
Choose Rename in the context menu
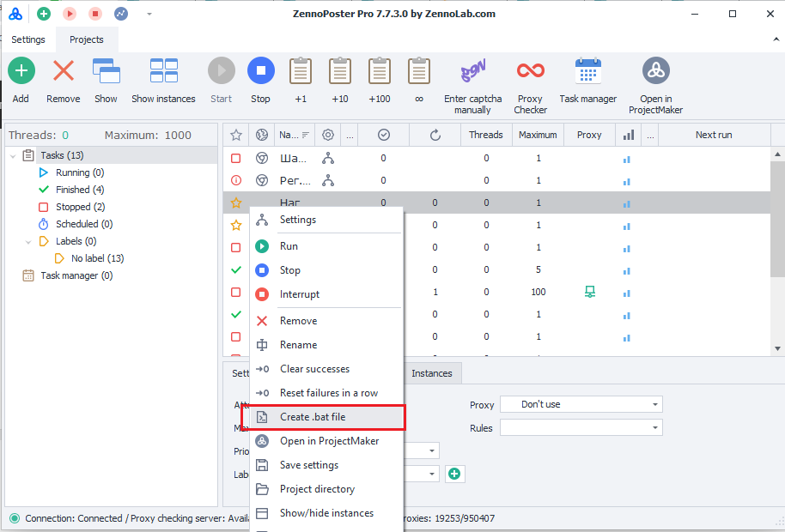326,345
